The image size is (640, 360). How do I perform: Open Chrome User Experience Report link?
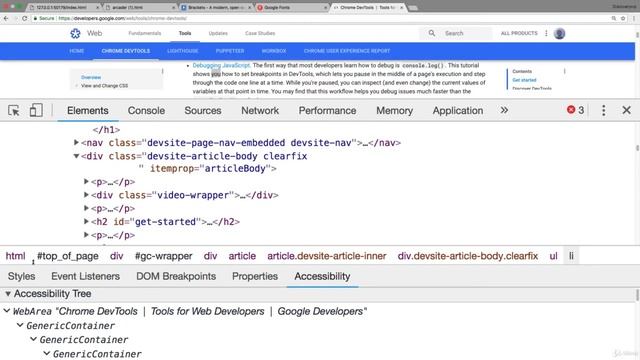point(347,51)
